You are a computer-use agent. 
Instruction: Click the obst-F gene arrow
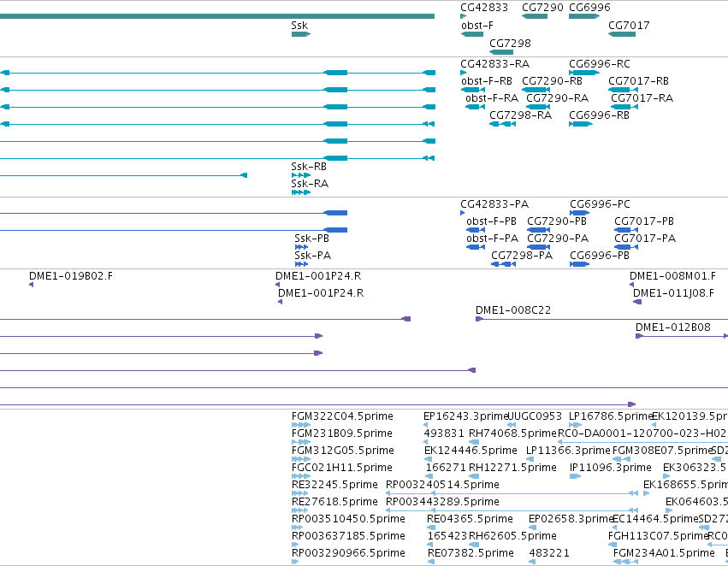(472, 34)
